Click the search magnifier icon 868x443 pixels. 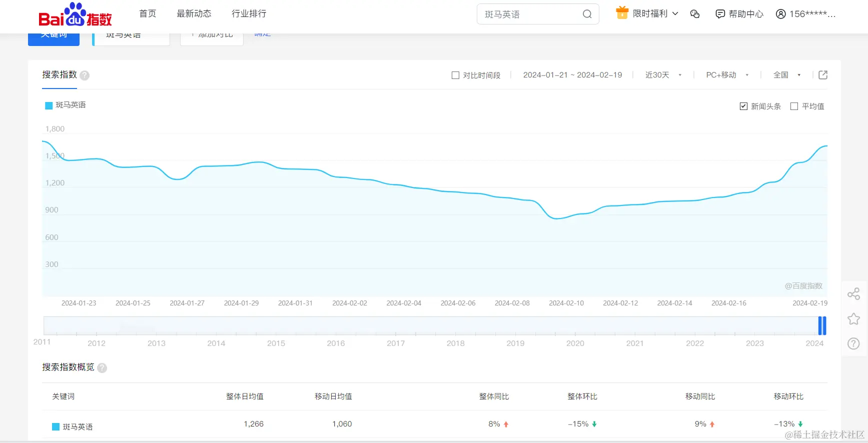[x=587, y=14]
